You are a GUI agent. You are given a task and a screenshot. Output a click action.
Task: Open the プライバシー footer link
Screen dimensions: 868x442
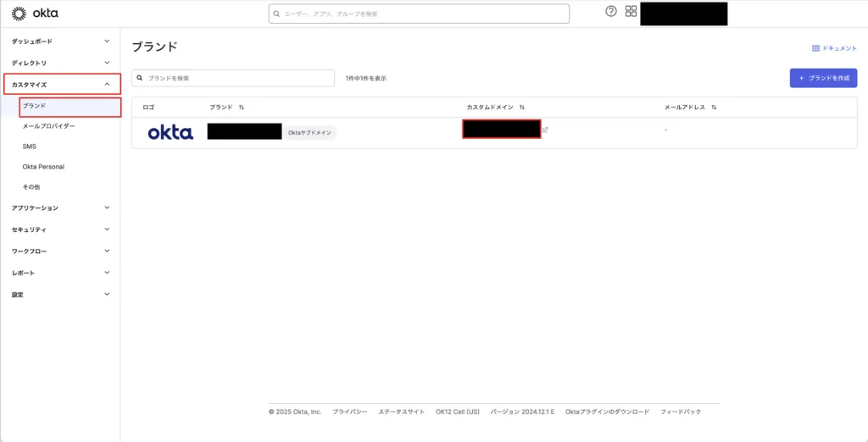pos(350,412)
